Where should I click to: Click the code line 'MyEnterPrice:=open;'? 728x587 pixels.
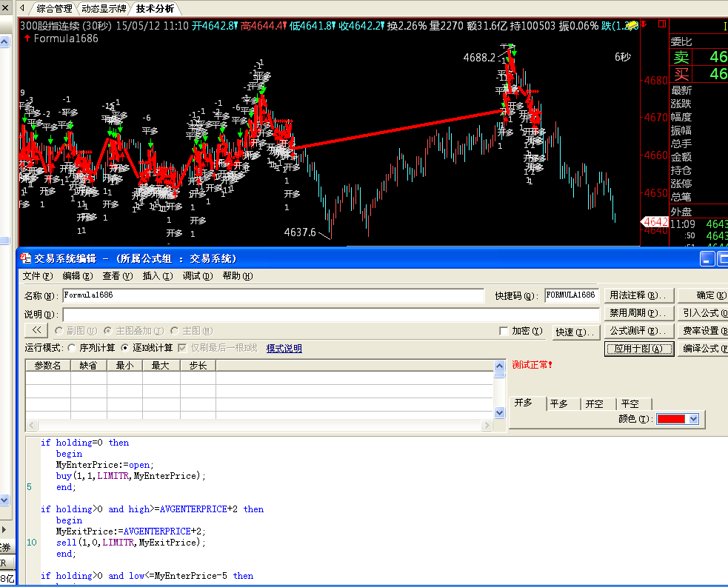105,465
